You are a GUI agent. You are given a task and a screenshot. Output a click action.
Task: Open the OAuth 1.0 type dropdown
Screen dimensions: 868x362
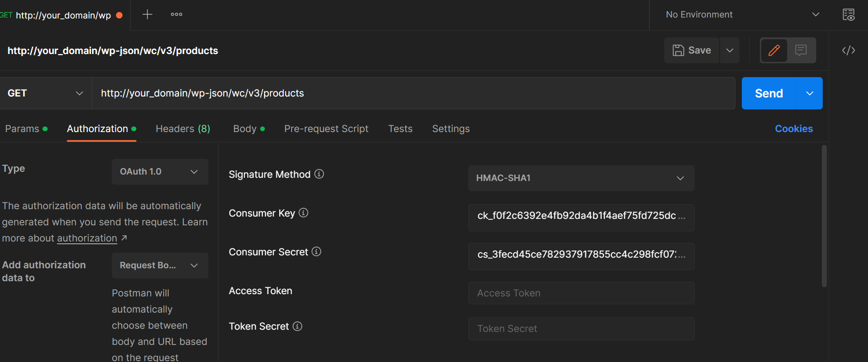click(160, 172)
